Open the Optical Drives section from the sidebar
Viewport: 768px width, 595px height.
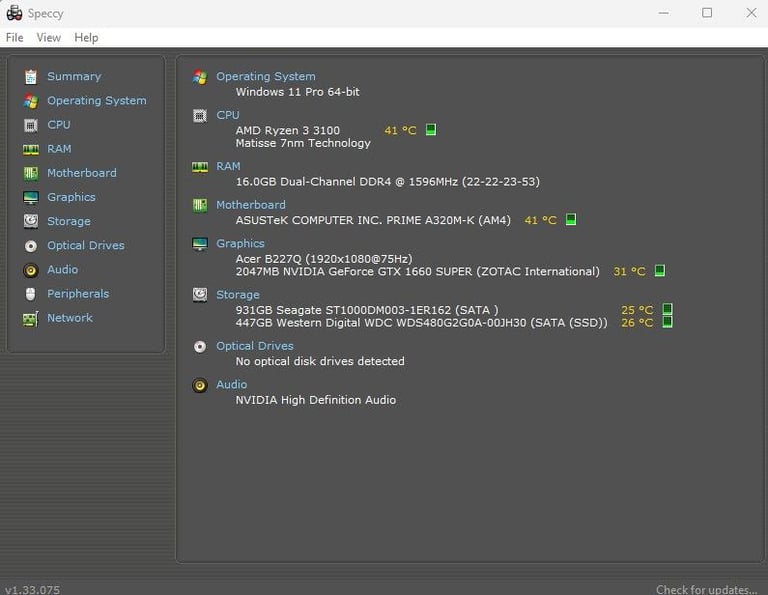click(86, 245)
